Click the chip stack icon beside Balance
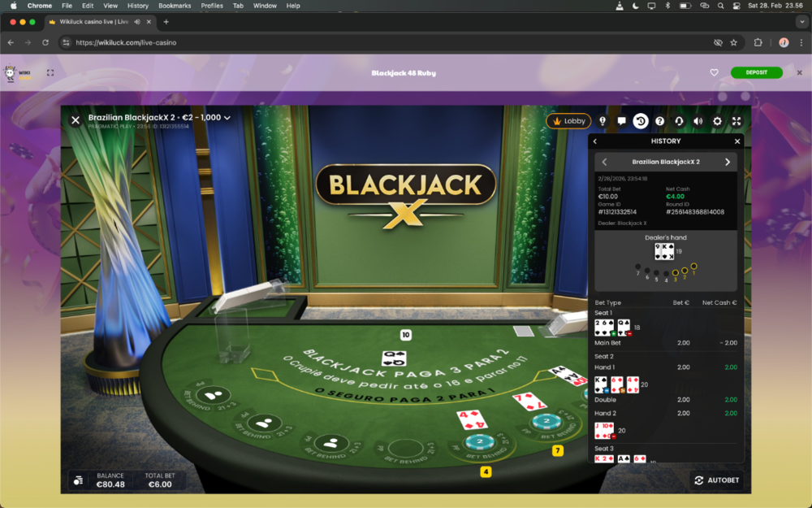 (78, 480)
